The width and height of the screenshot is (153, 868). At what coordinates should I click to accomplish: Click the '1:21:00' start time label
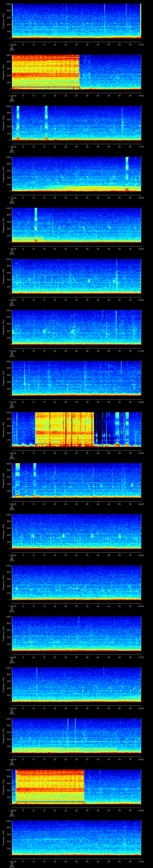tap(12, 402)
